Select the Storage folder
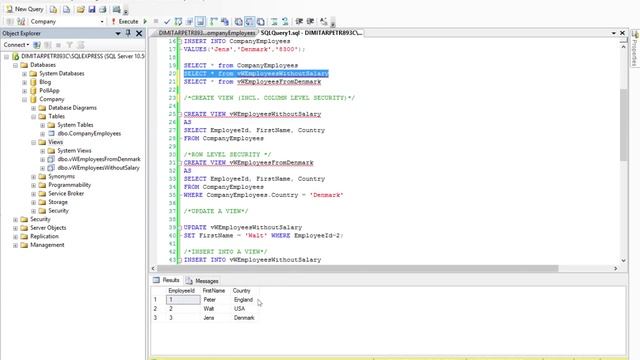640x360 pixels. 58,202
